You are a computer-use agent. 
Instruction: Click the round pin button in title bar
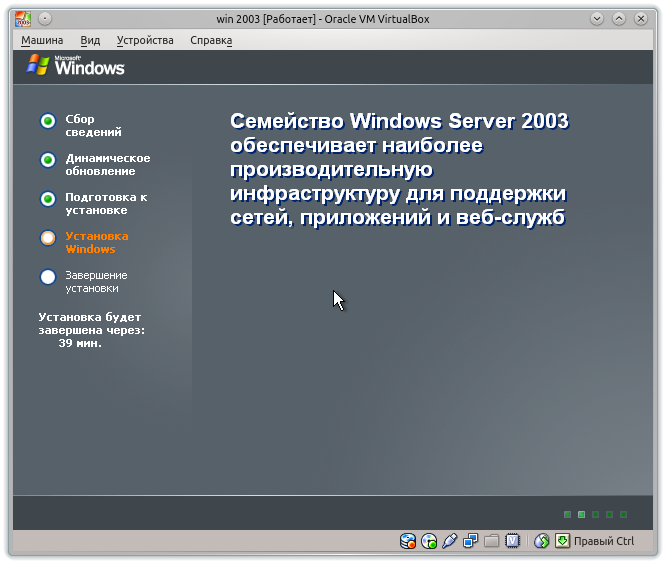click(45, 19)
